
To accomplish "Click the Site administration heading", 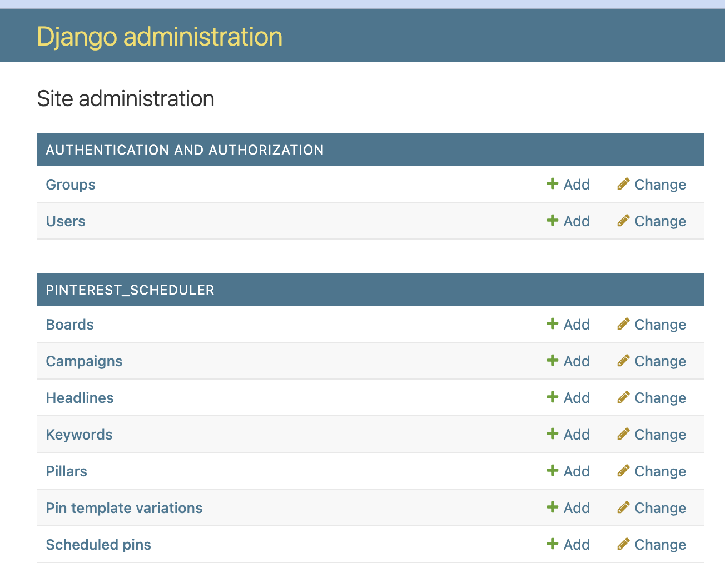I will (x=126, y=99).
